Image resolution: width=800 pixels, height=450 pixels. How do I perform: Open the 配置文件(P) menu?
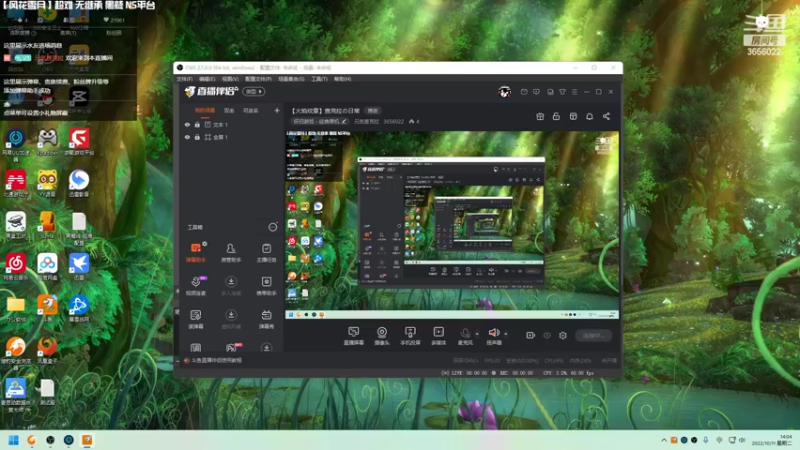[x=258, y=79]
